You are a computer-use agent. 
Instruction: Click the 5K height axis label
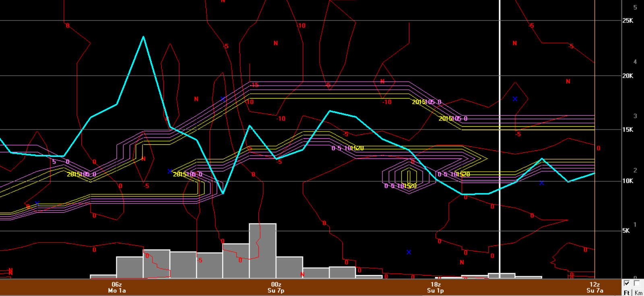[x=625, y=231]
